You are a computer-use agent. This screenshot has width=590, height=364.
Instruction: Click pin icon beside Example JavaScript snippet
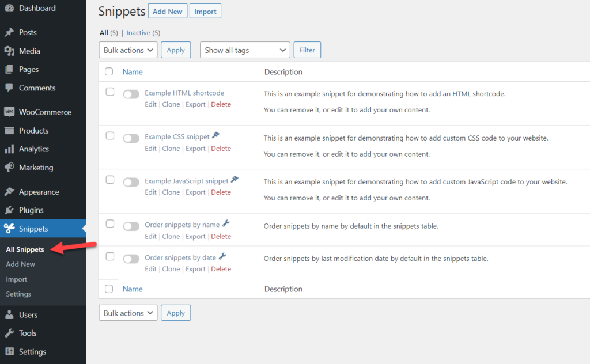click(235, 179)
